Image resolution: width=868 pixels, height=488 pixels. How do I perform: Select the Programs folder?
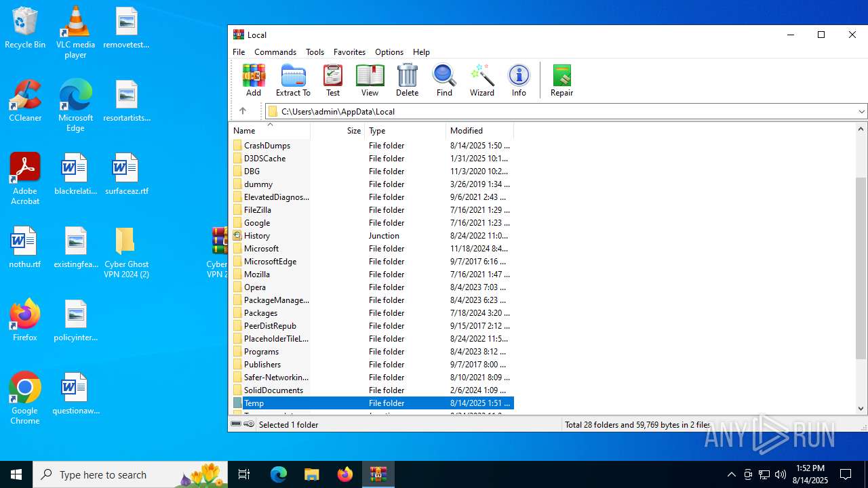pyautogui.click(x=372, y=352)
